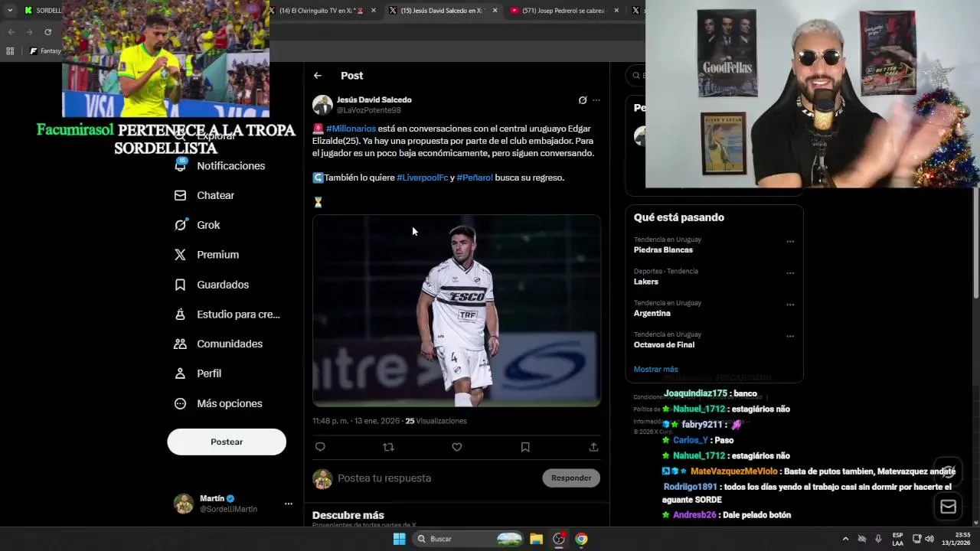
Task: Open Chrome from the taskbar
Action: [x=581, y=539]
